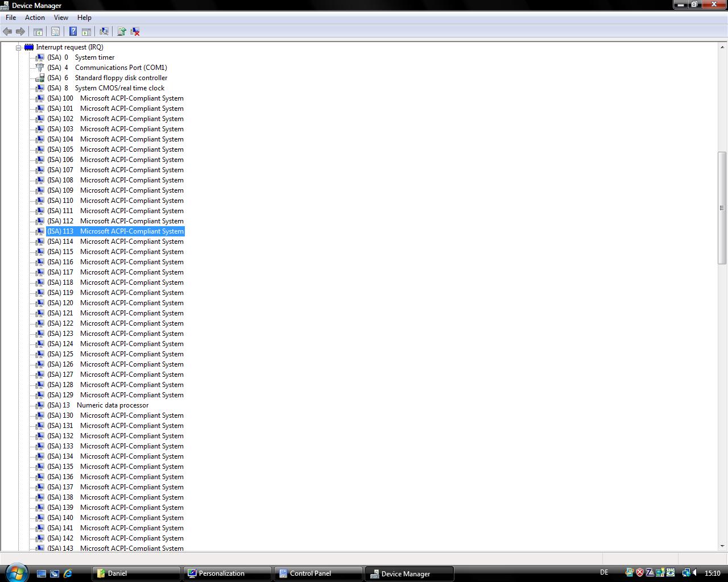Image resolution: width=728 pixels, height=582 pixels.
Task: Open Properties via the toolbar icon
Action: tap(56, 32)
